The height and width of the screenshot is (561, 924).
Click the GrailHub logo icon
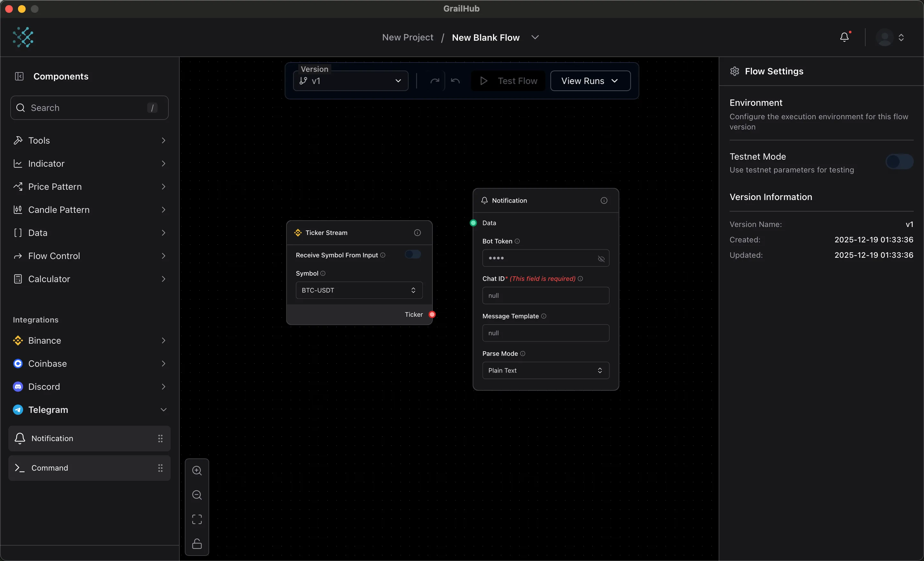point(23,37)
